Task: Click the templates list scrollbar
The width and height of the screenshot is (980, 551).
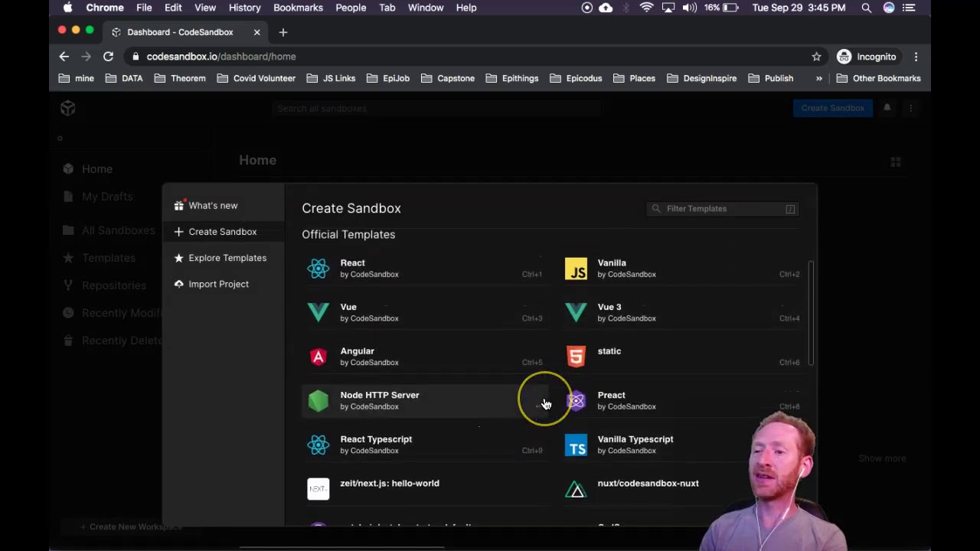Action: click(811, 313)
